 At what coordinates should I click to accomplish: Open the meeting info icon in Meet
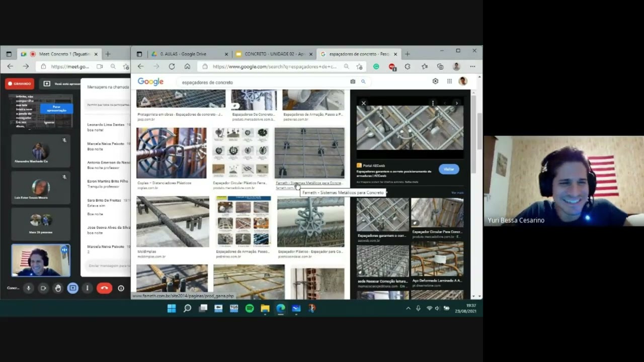(x=121, y=288)
